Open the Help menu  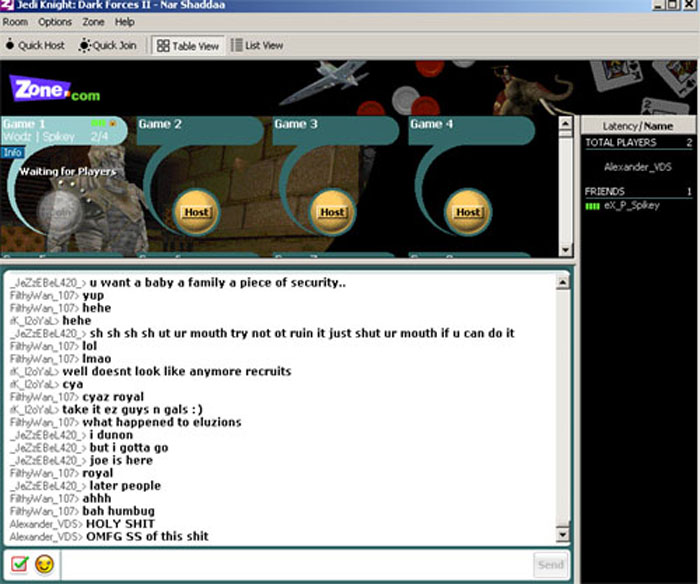[x=125, y=22]
